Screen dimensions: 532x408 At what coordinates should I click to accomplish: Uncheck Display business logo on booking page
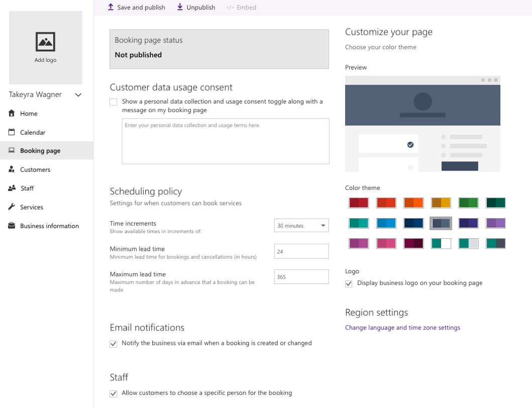click(x=349, y=283)
